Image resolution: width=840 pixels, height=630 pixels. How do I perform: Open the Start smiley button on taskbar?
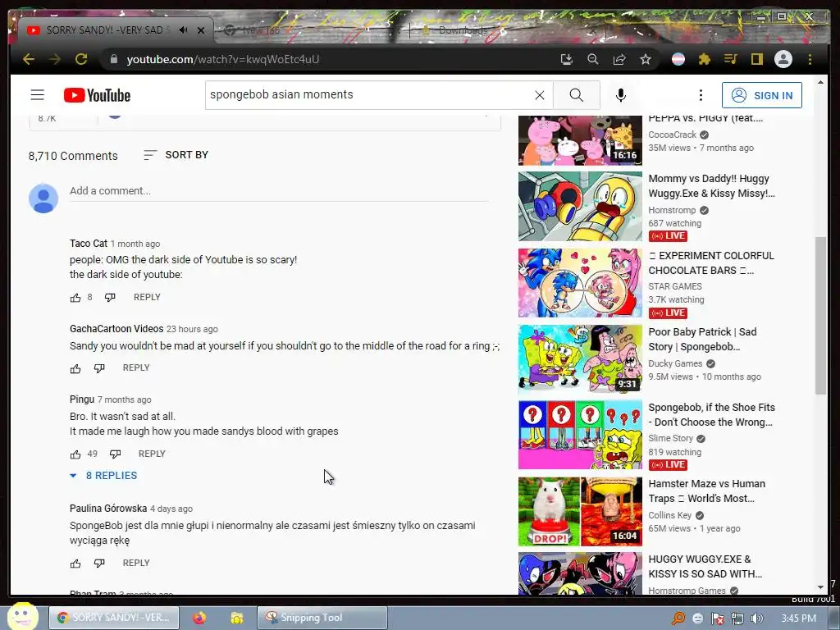[x=22, y=617]
